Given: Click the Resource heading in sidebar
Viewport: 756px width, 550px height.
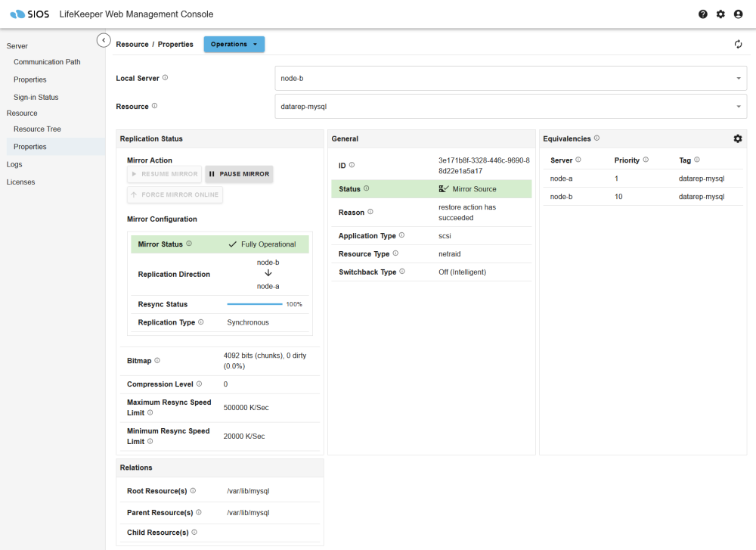Looking at the screenshot, I should [x=22, y=113].
